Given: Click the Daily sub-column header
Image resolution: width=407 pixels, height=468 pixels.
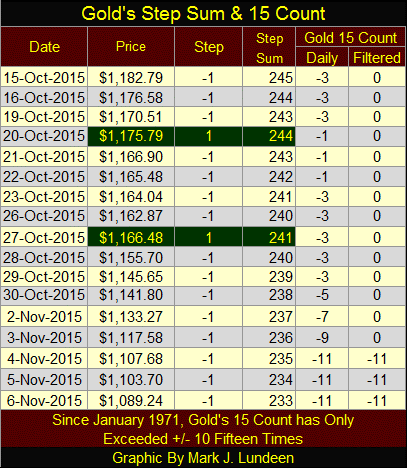Looking at the screenshot, I should tap(322, 57).
